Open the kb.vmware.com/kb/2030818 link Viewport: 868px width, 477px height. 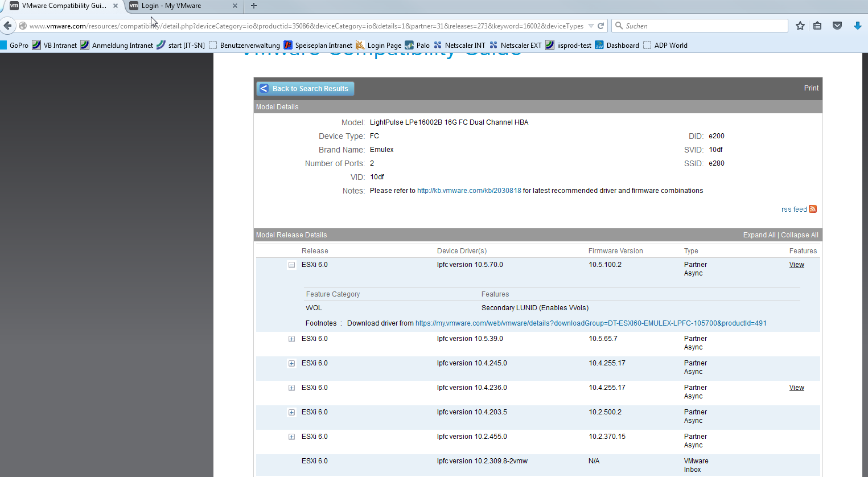click(469, 191)
